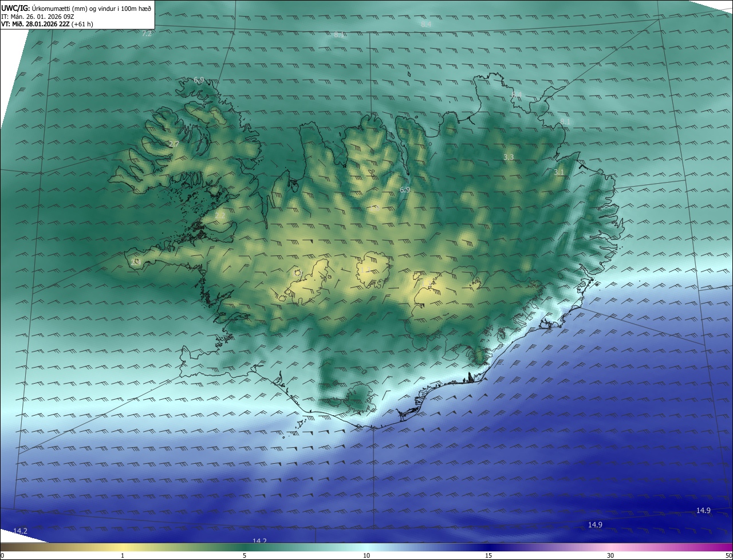Click the 2.2 value on the map
Image resolution: width=733 pixels, height=560 pixels.
220,216
